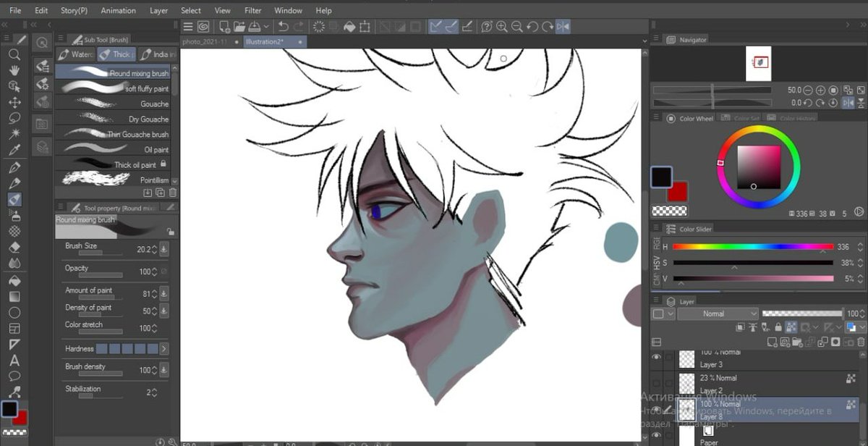Open the Animation menu

(119, 11)
